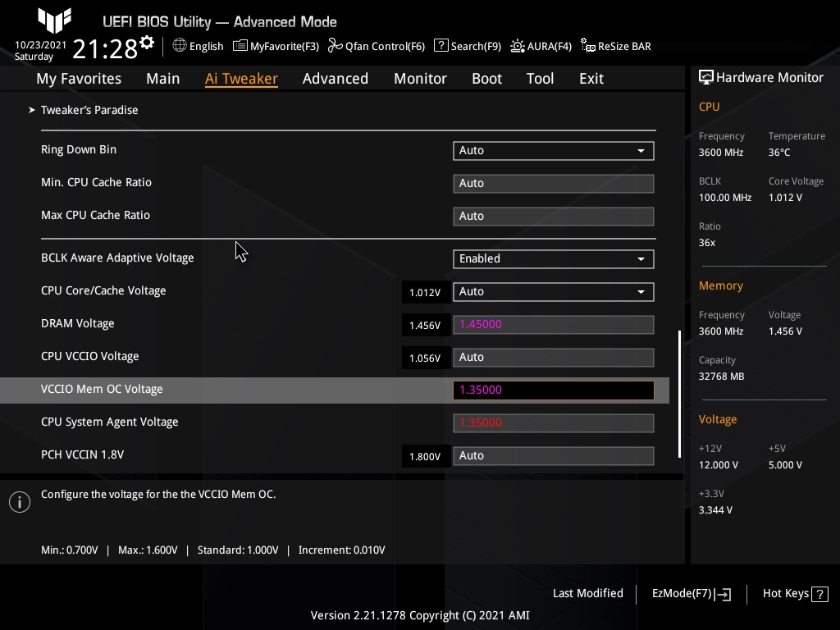Open CPU Core/Cache Voltage dropdown
Image resolution: width=840 pixels, height=630 pixels.
(x=554, y=291)
